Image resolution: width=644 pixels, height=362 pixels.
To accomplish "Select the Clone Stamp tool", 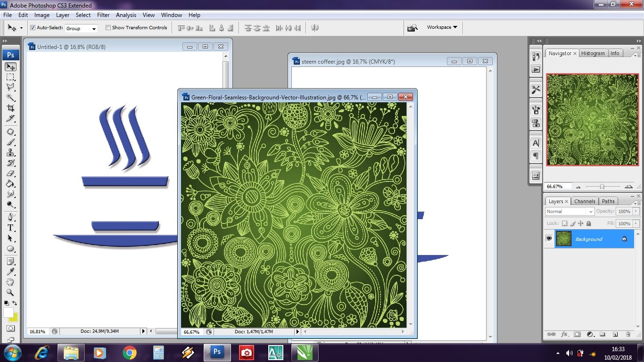I will (10, 153).
